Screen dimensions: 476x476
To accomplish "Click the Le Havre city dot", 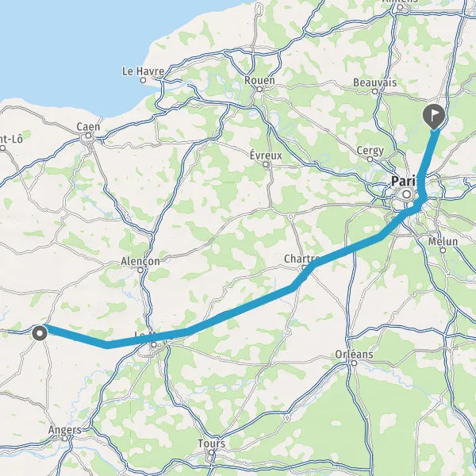I will point(143,80).
